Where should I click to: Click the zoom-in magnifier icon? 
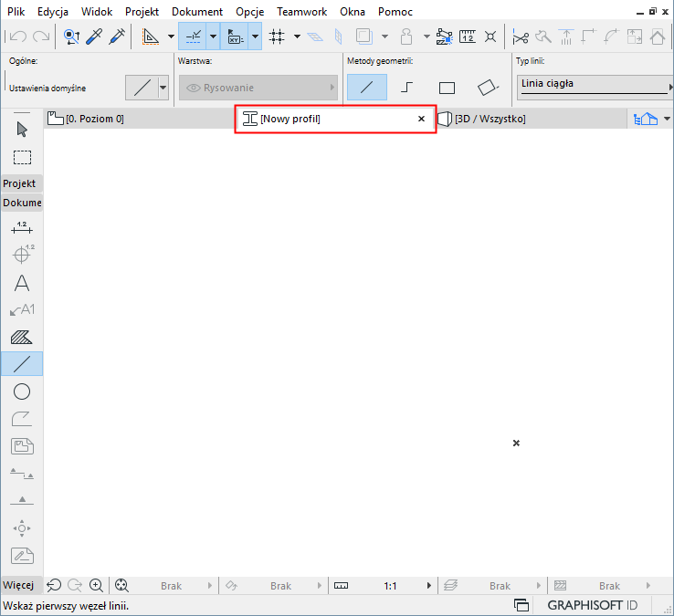coord(96,585)
